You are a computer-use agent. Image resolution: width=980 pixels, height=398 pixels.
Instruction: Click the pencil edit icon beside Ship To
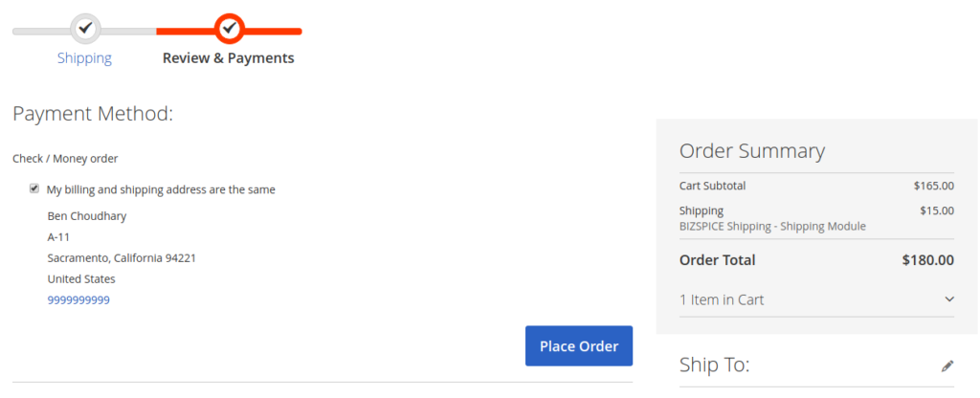coord(947,366)
